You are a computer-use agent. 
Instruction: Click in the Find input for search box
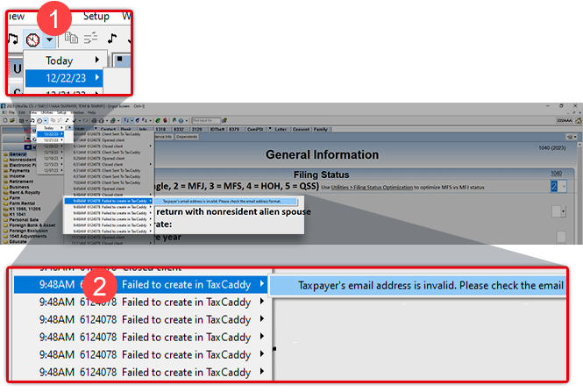click(206, 120)
